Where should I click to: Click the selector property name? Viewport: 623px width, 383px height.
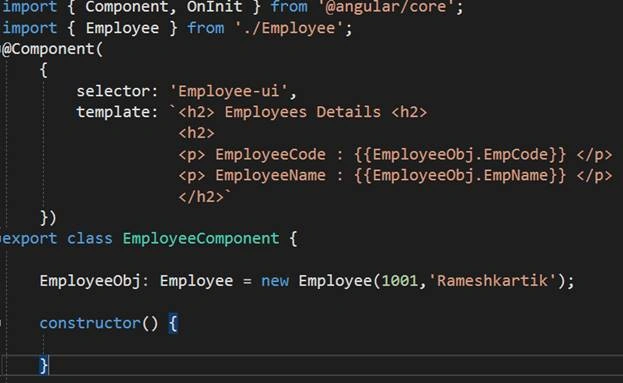pos(113,91)
